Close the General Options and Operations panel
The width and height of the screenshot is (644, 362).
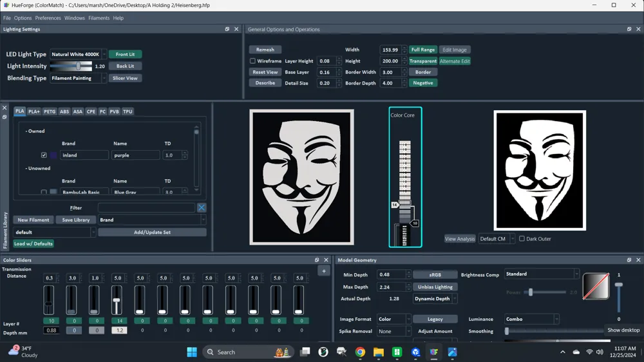tap(638, 29)
